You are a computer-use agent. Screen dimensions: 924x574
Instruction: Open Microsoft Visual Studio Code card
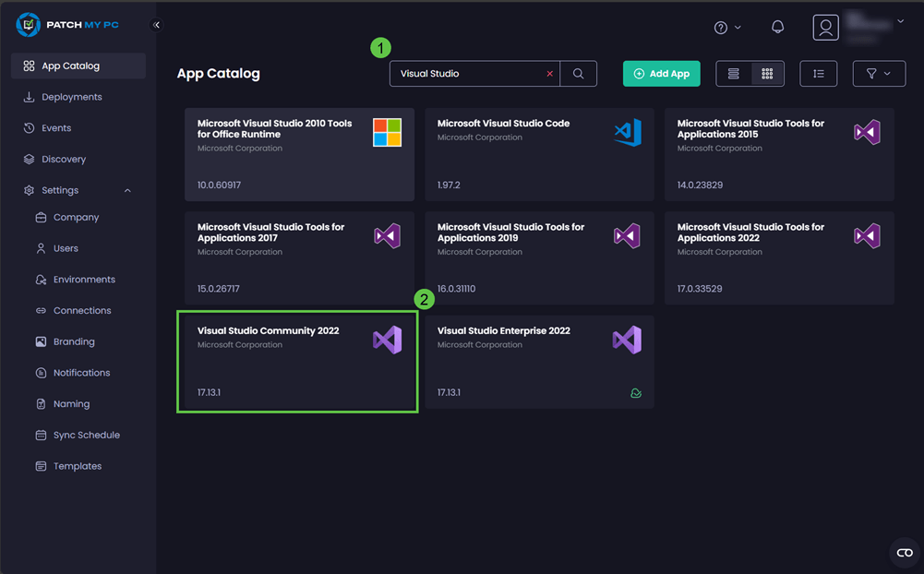539,154
